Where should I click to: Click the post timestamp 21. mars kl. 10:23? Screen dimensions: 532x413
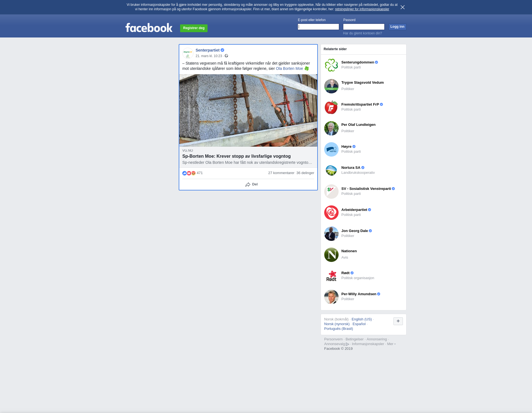pyautogui.click(x=209, y=56)
